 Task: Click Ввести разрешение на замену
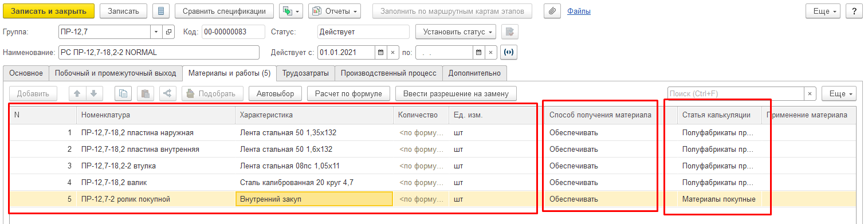click(x=456, y=93)
